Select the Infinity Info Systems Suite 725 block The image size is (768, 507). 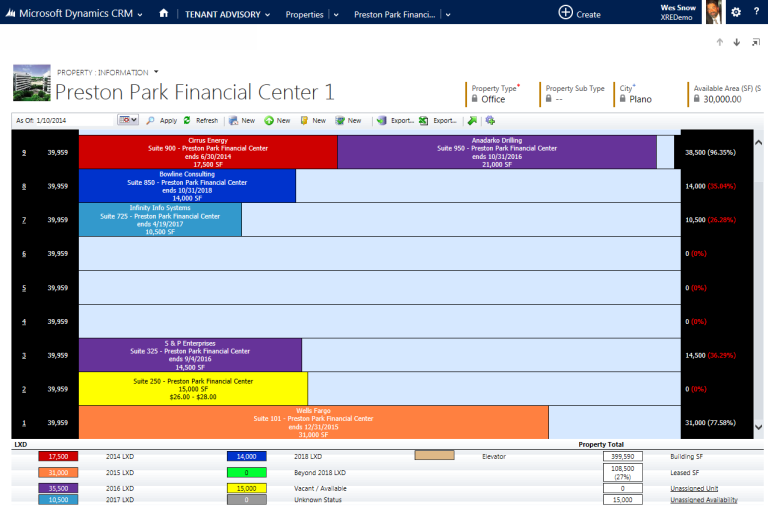160,220
